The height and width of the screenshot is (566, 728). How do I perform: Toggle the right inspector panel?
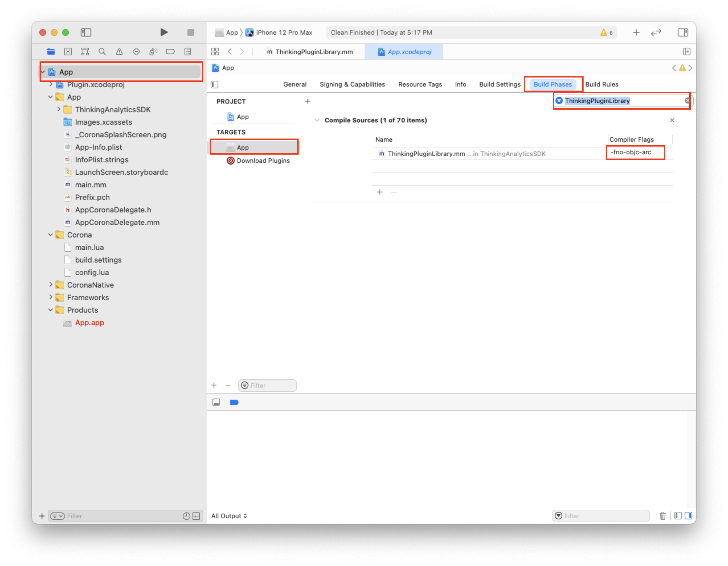coord(683,32)
